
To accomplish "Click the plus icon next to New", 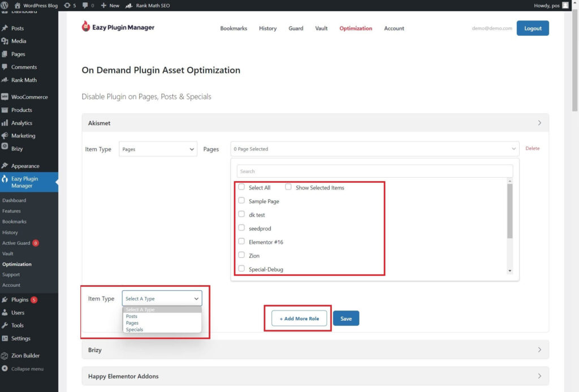I will coord(103,5).
